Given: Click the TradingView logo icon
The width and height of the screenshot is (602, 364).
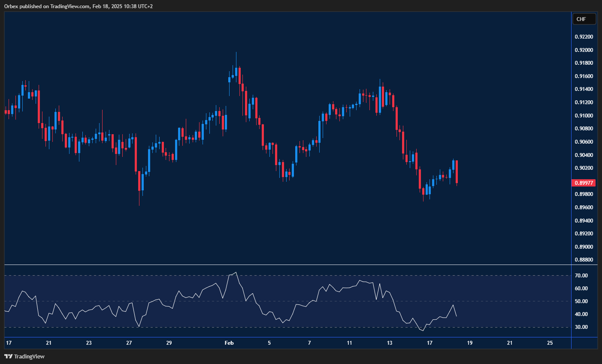Looking at the screenshot, I should [x=9, y=356].
